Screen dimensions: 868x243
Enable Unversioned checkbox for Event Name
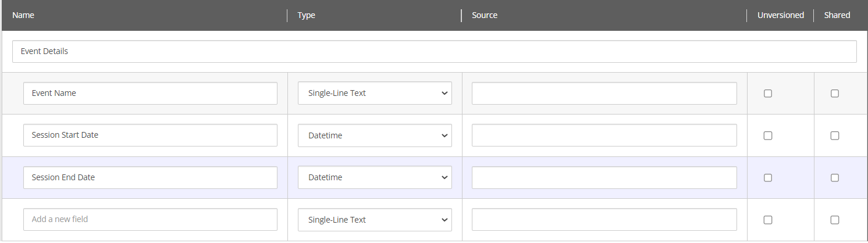[x=768, y=94]
